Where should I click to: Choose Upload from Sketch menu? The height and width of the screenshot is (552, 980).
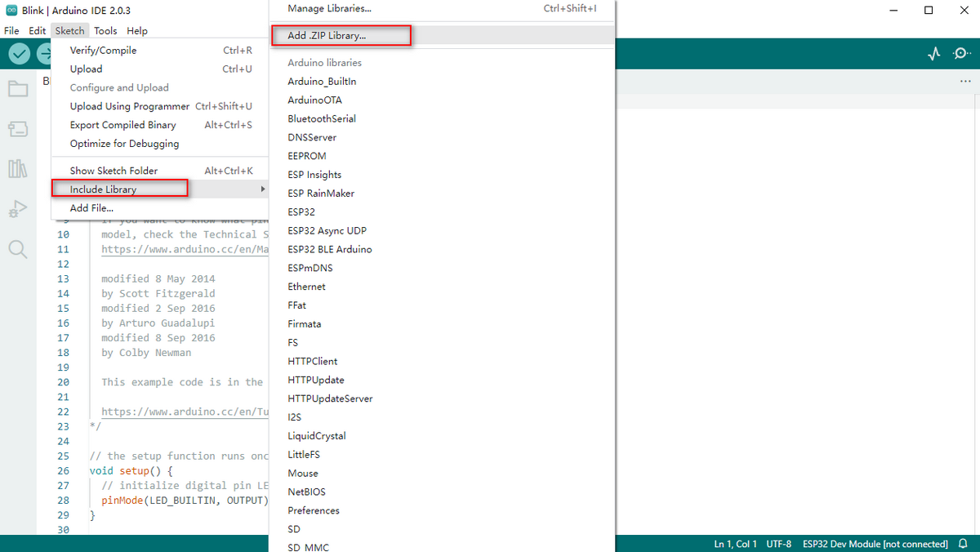[160, 69]
